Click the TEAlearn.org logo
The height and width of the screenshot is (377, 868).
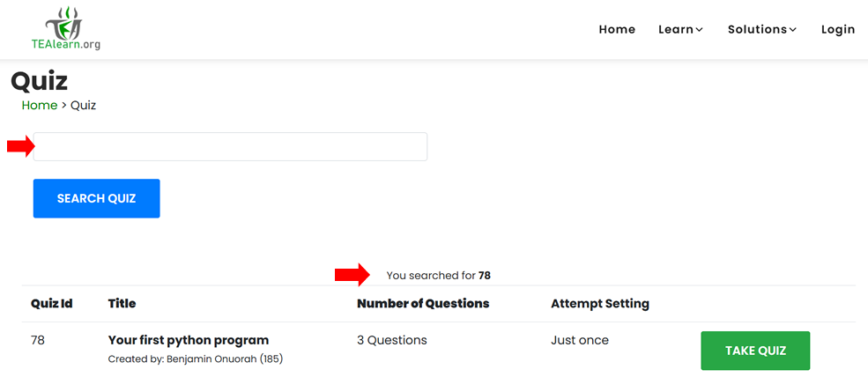(x=66, y=28)
